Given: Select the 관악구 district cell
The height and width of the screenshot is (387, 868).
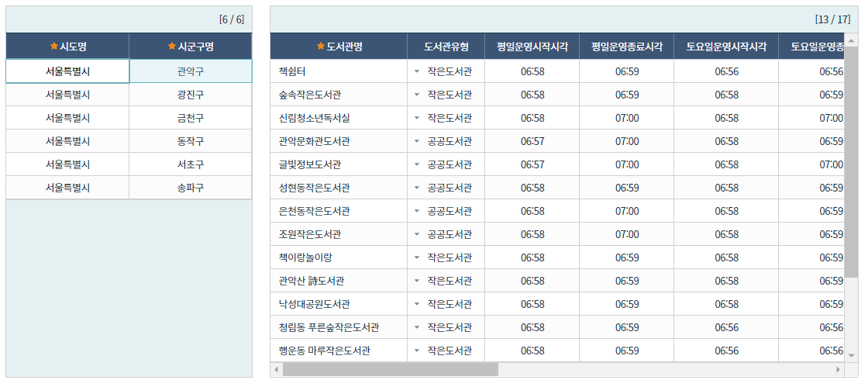Looking at the screenshot, I should click(x=191, y=71).
